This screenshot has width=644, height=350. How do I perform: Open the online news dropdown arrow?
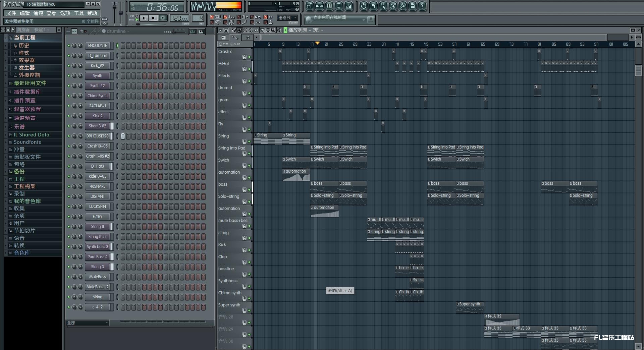364,20
